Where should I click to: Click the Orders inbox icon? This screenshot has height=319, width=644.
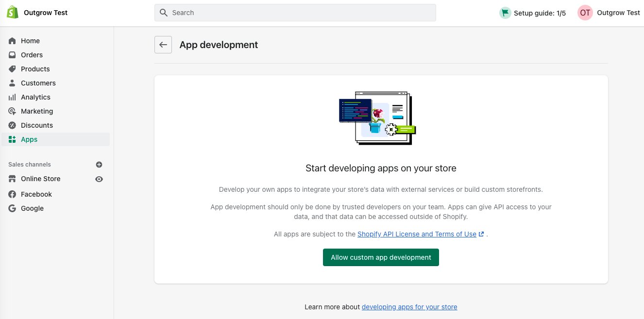(x=12, y=55)
